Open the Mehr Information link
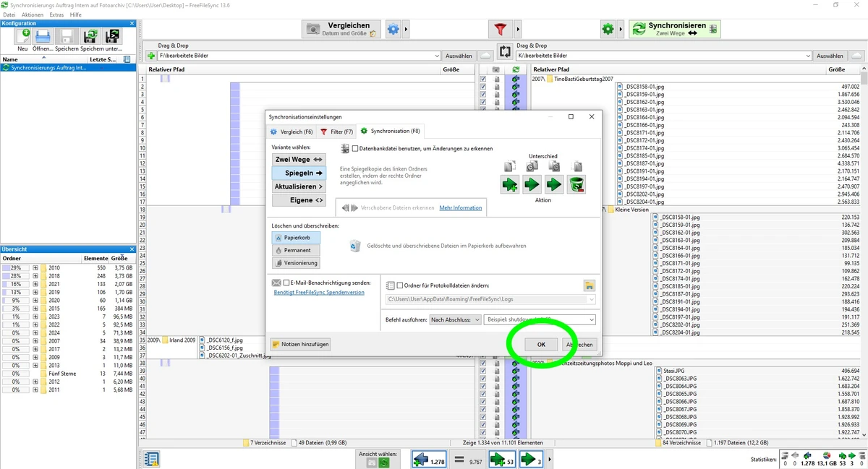868x469 pixels. pos(460,207)
